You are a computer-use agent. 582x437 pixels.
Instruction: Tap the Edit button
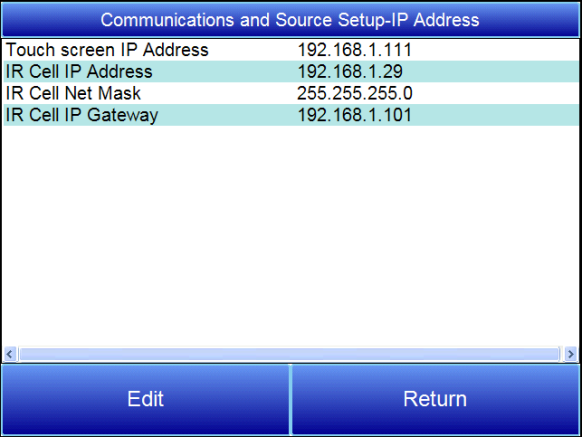[x=145, y=399]
